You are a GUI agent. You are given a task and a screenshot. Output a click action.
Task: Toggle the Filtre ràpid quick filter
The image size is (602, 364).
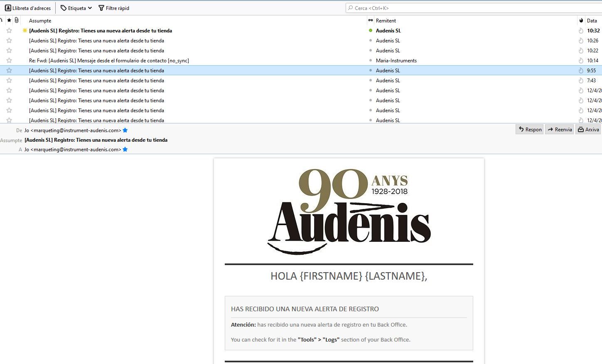pyautogui.click(x=114, y=8)
